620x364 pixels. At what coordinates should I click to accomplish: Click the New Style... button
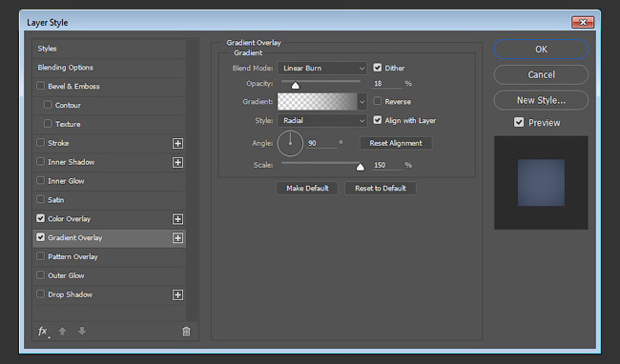tap(541, 100)
